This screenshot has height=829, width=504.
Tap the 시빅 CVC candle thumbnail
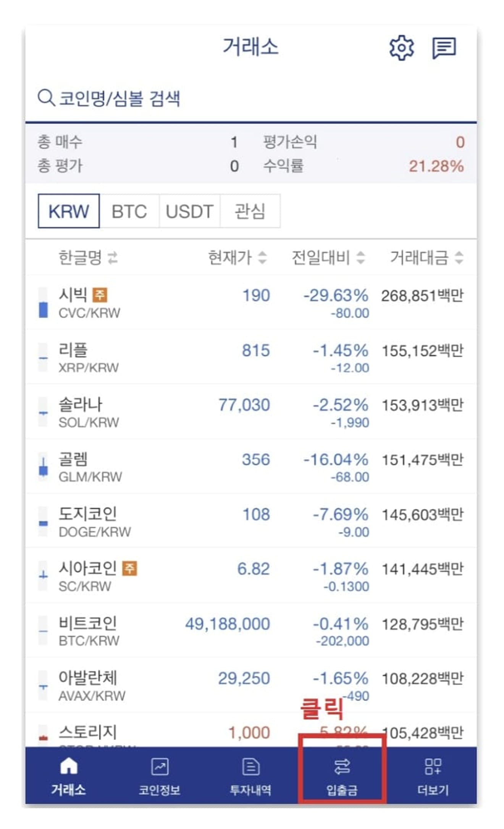point(44,303)
